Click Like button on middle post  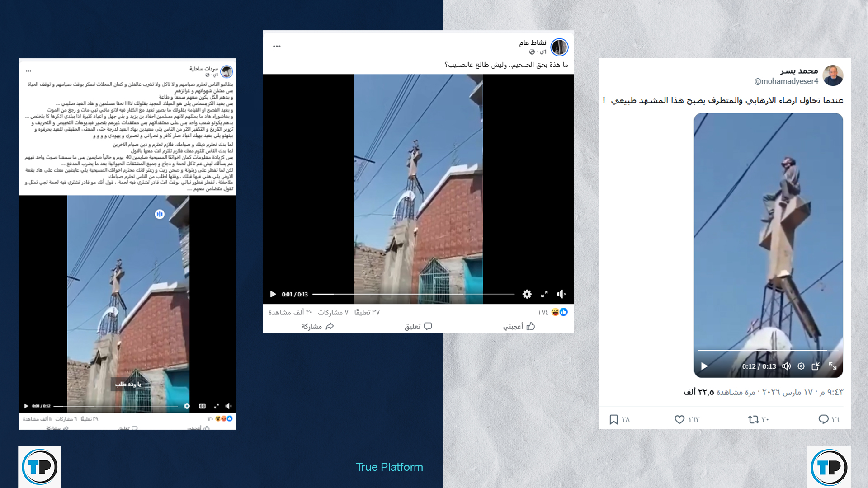(x=519, y=326)
